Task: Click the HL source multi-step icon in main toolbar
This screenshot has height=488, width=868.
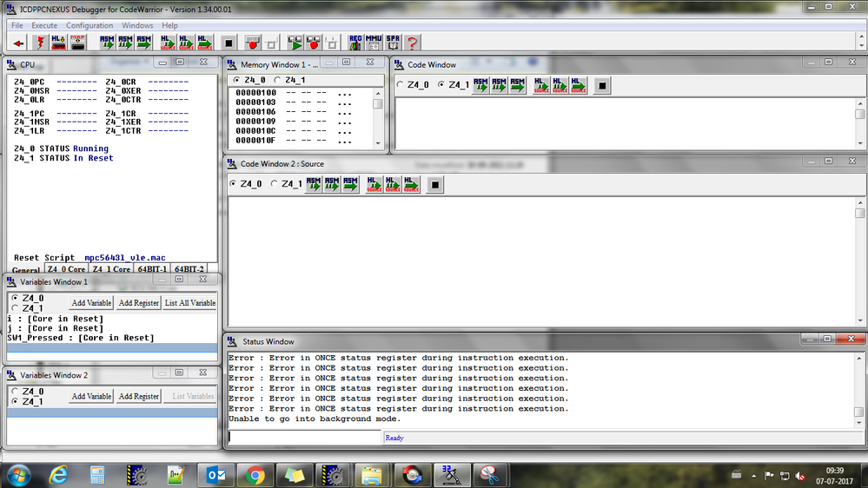Action: click(186, 43)
